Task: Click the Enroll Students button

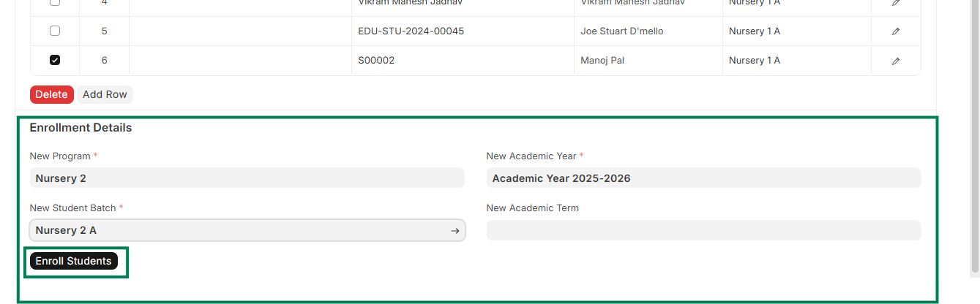Action: [73, 261]
